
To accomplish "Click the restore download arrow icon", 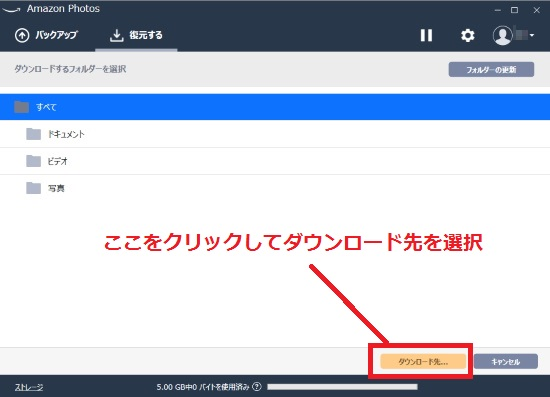I will coord(116,35).
